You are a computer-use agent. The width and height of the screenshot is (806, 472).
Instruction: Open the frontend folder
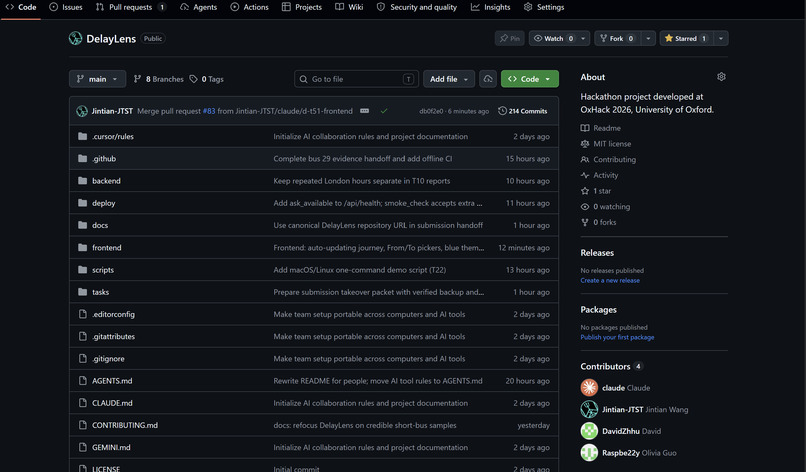(x=106, y=247)
